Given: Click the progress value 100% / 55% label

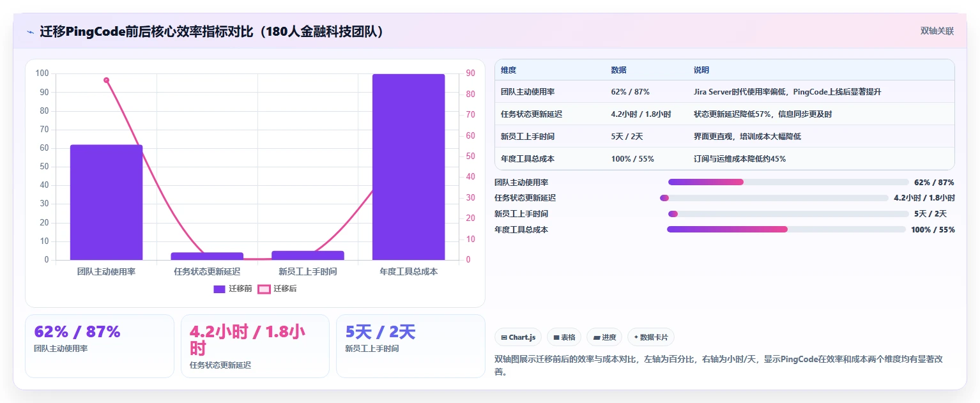Looking at the screenshot, I should [933, 229].
